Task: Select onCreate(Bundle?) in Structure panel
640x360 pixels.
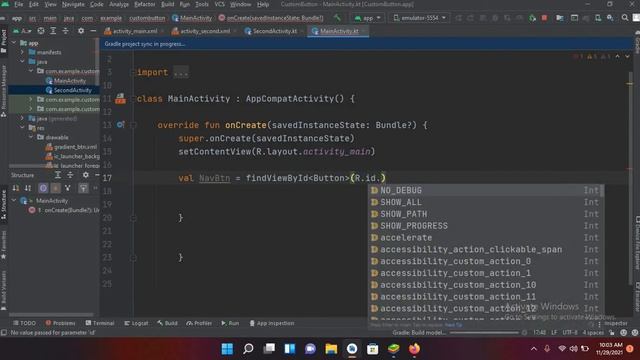Action: click(64, 210)
